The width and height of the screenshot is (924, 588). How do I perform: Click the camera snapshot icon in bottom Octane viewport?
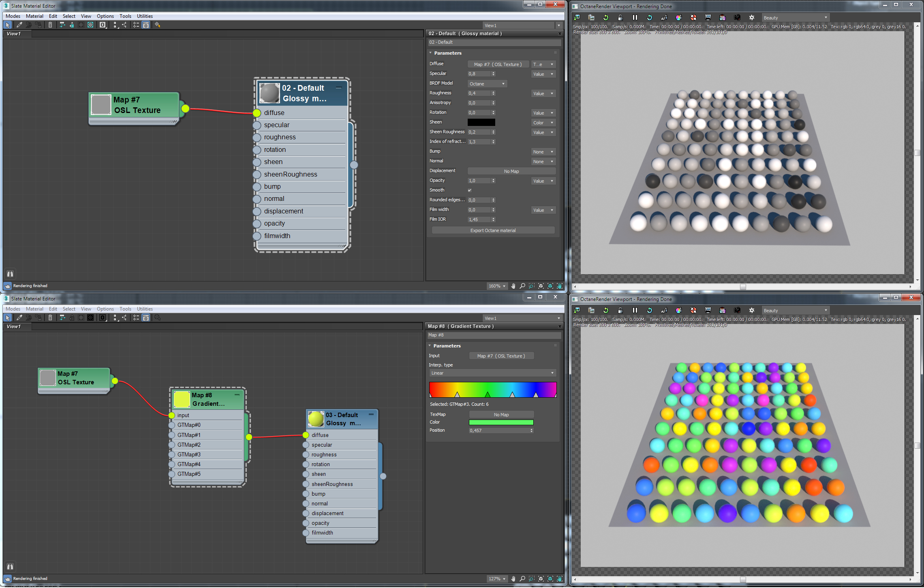737,311
